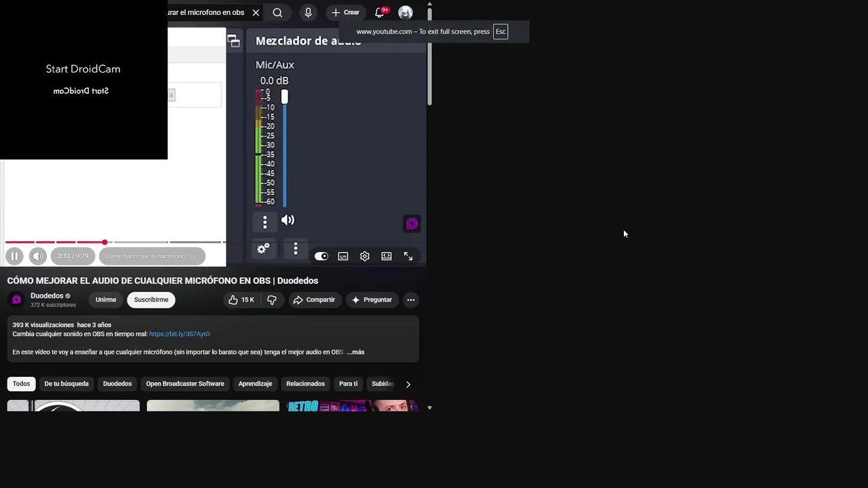
Task: Click the speaker icon under Mic/Aux
Action: tap(288, 220)
